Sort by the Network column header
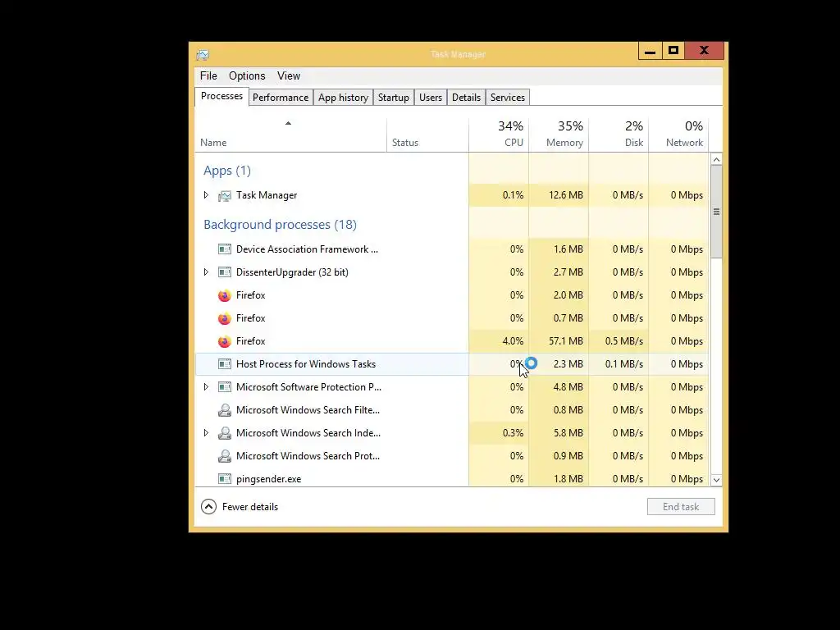Image resolution: width=840 pixels, height=630 pixels. pos(678,135)
